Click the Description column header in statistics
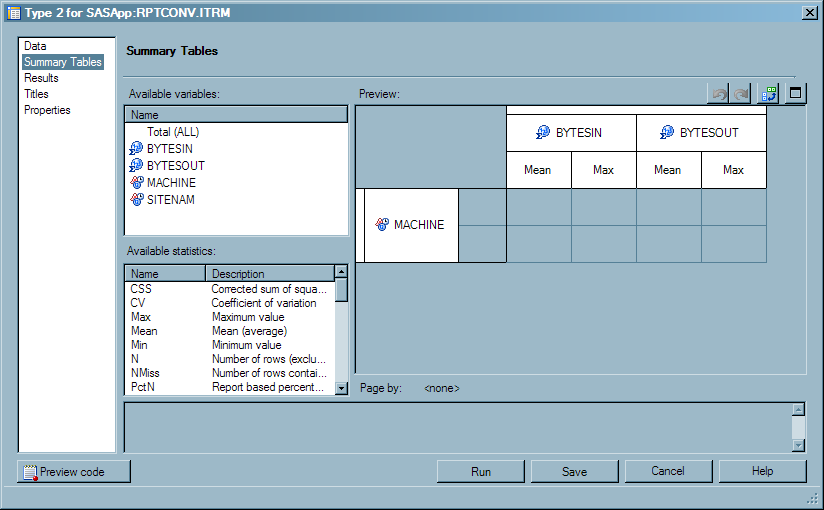The height and width of the screenshot is (510, 824). pyautogui.click(x=270, y=273)
